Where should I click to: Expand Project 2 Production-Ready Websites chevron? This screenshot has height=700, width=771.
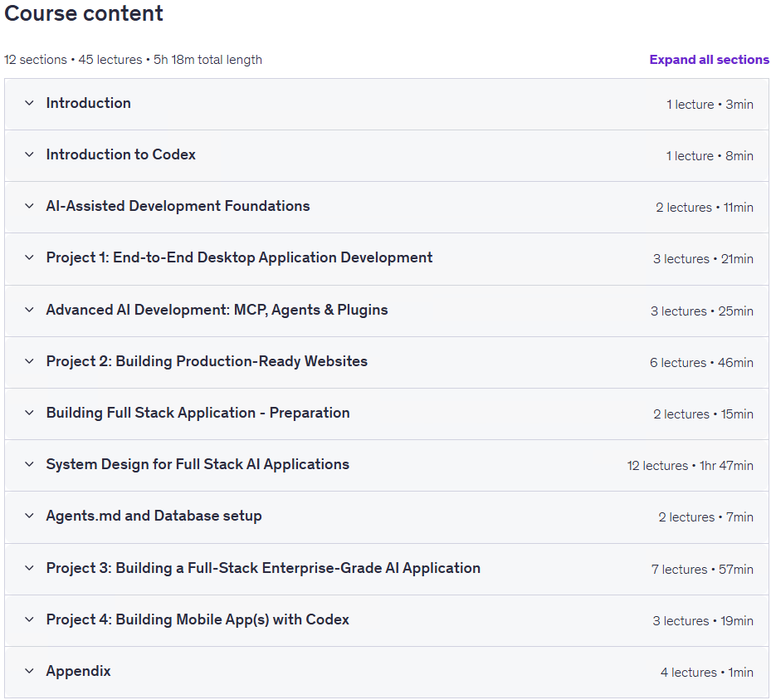pyautogui.click(x=30, y=361)
